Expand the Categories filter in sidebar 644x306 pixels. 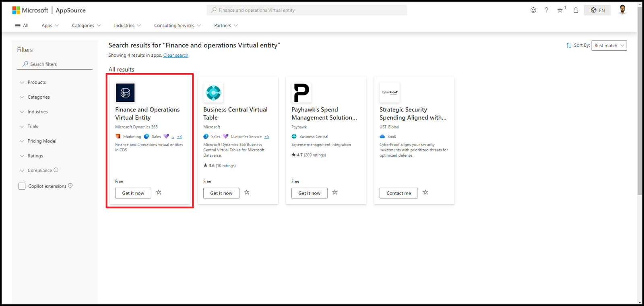point(35,97)
